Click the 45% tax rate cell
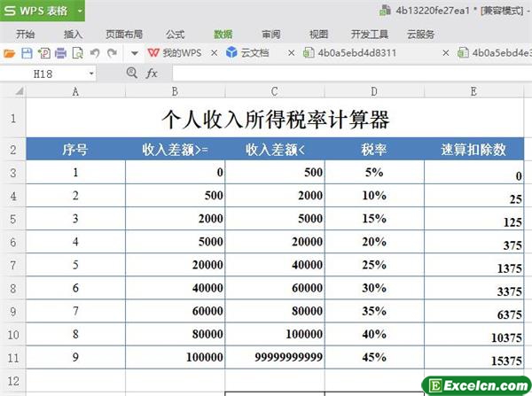The width and height of the screenshot is (532, 396). [x=374, y=357]
